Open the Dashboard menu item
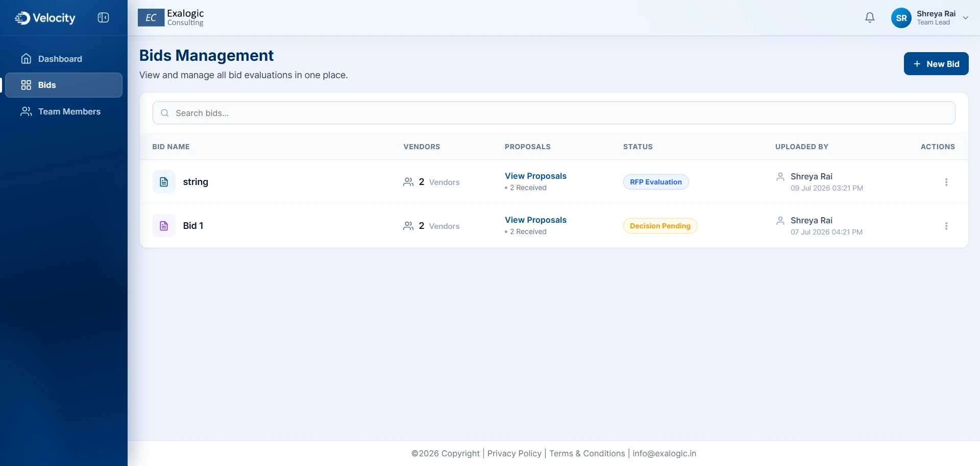980x466 pixels. (63, 59)
